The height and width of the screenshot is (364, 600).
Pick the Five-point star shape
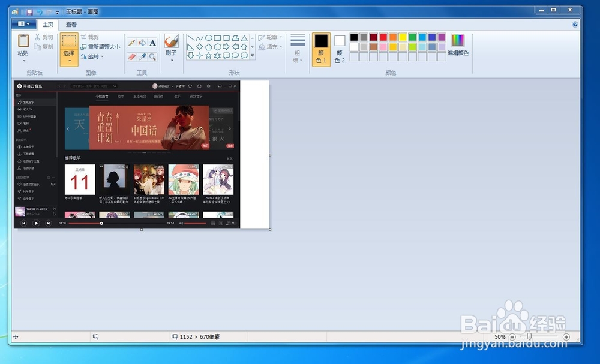pyautogui.click(x=209, y=55)
